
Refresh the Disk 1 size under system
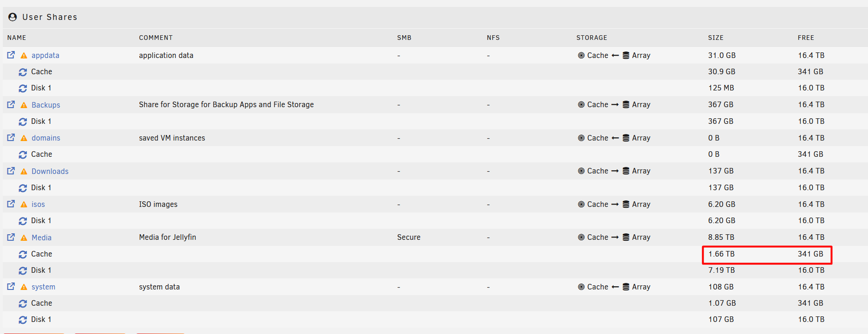tap(23, 320)
